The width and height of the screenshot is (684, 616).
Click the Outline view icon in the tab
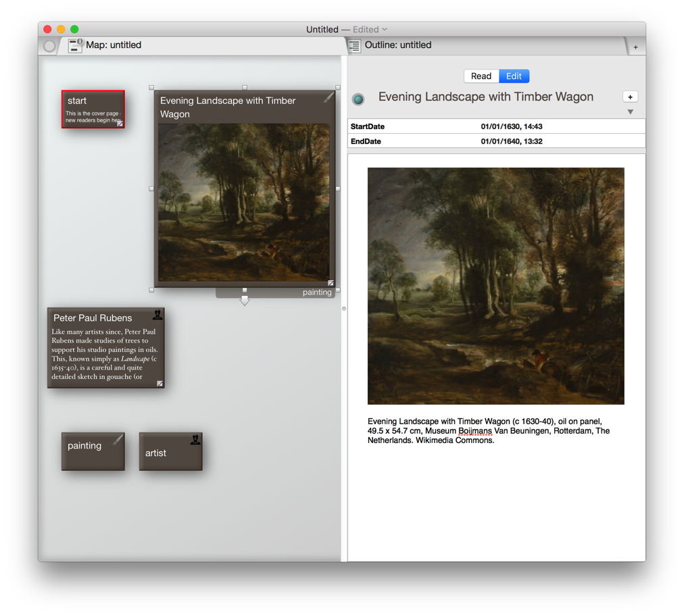pyautogui.click(x=355, y=46)
